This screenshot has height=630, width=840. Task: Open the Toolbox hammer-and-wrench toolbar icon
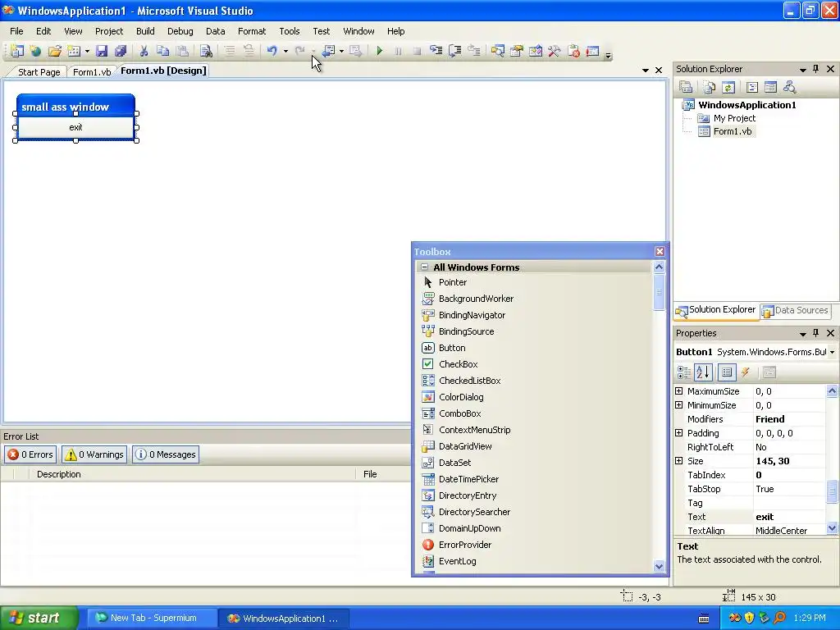coord(554,52)
